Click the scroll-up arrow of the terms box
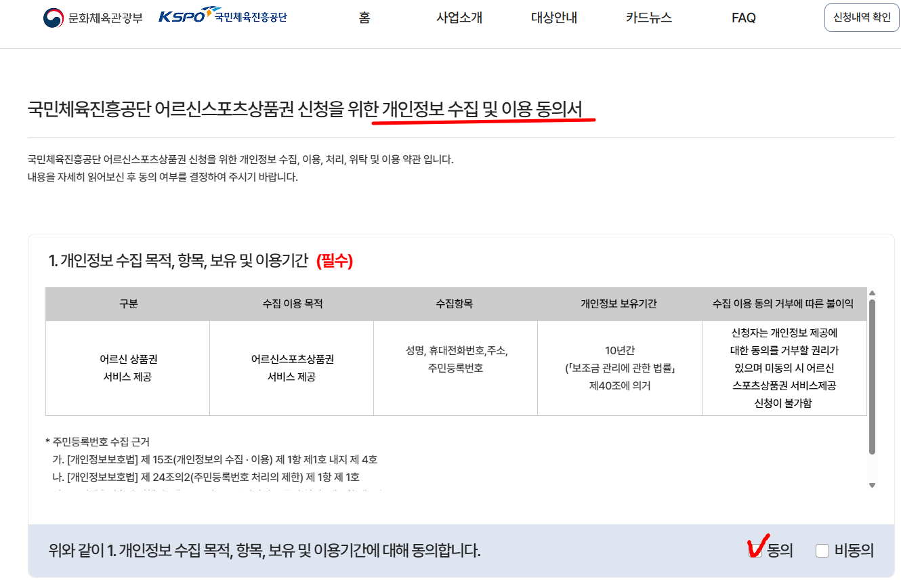This screenshot has height=588, width=901. coord(873,293)
